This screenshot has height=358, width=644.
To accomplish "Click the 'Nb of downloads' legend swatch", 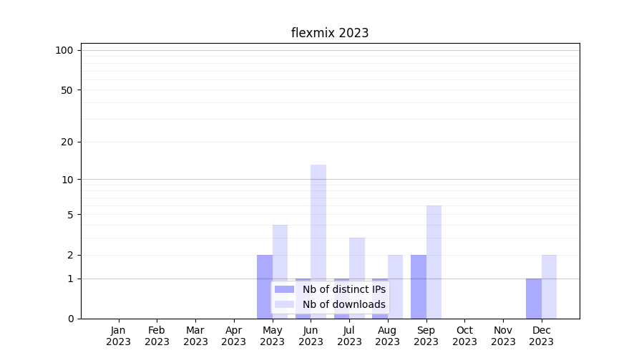I will [x=284, y=304].
